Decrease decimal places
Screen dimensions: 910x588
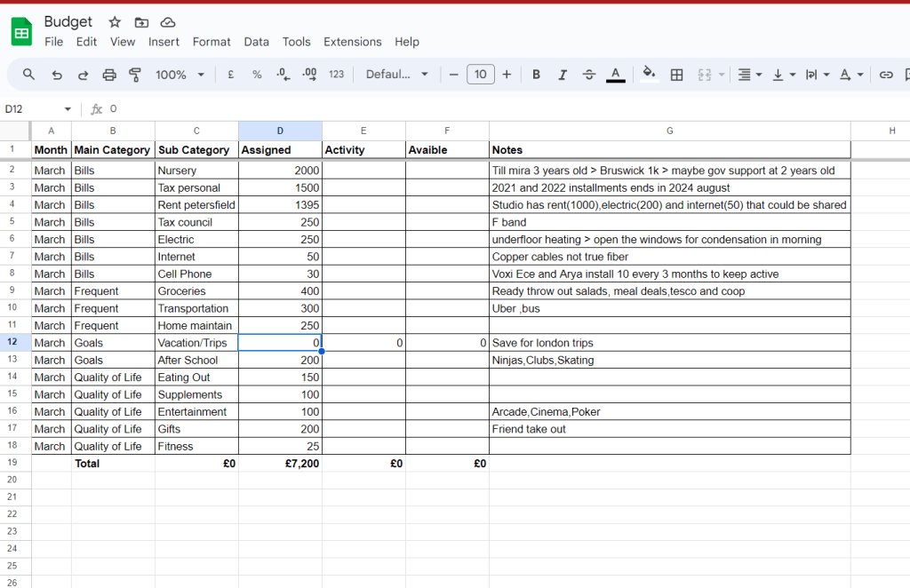click(x=283, y=75)
